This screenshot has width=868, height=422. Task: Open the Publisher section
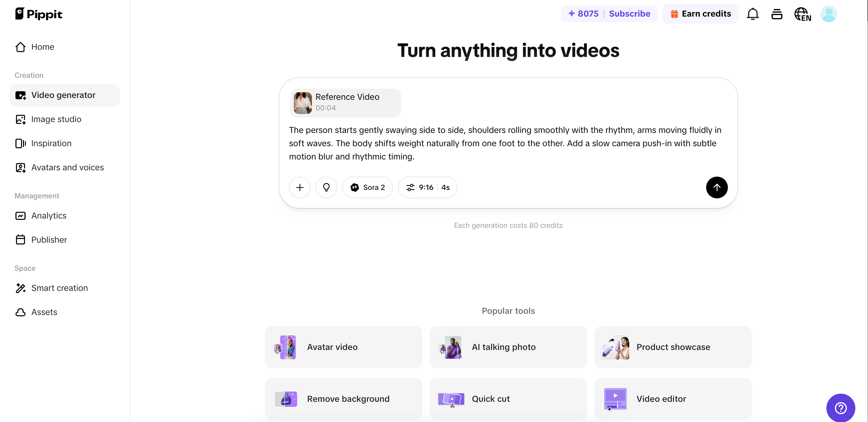click(49, 240)
